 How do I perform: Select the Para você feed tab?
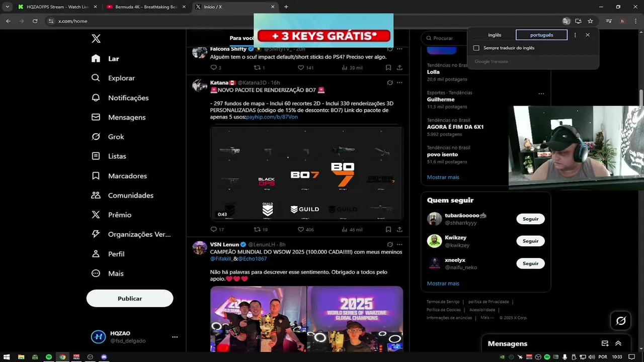pos(242,38)
